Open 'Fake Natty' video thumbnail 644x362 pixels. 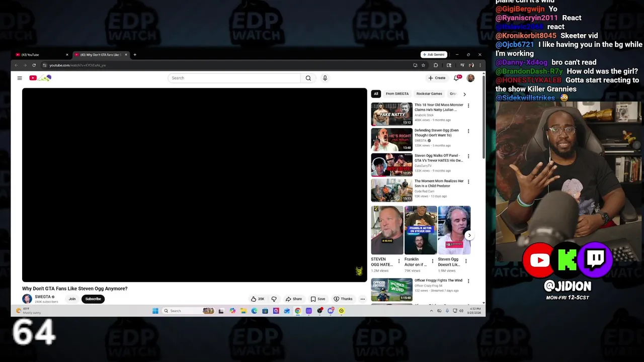391,114
